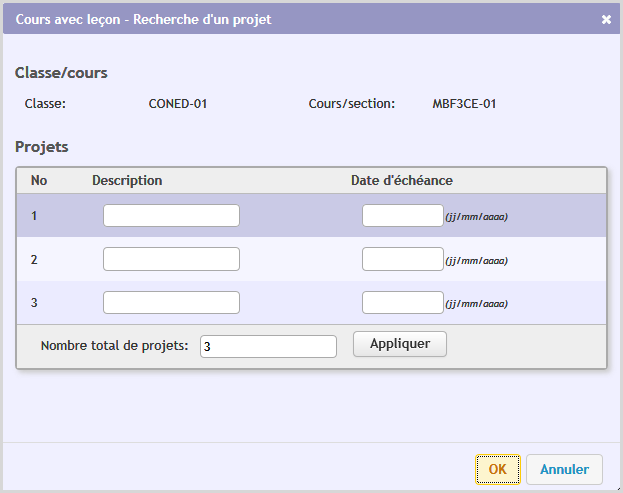The width and height of the screenshot is (623, 493).
Task: Click the class value CONED-01
Action: 178,103
